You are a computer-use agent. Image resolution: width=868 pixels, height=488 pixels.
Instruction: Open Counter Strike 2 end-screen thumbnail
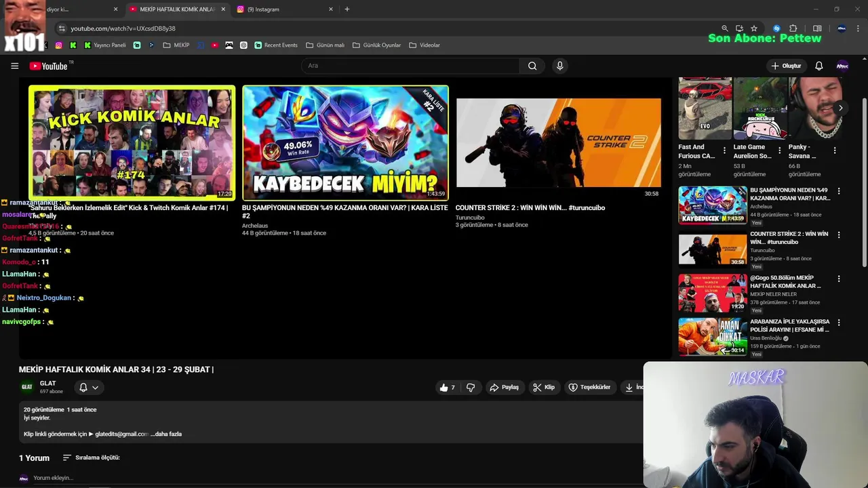(x=559, y=142)
